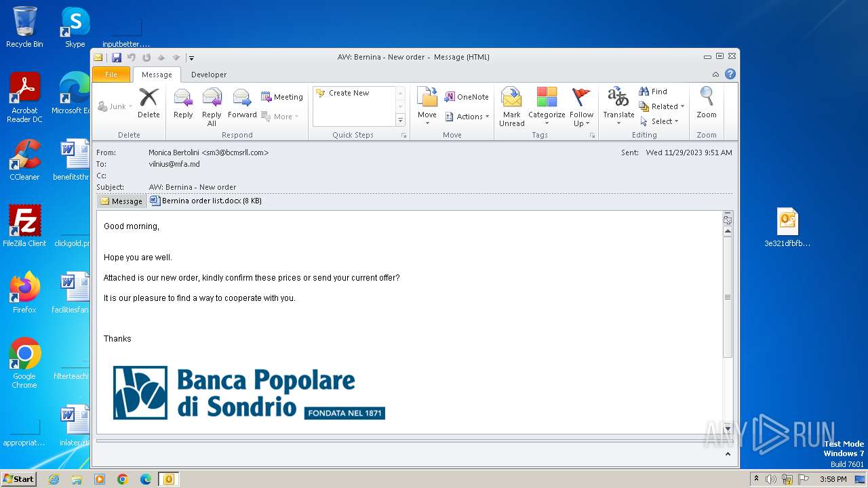The width and height of the screenshot is (868, 488).
Task: Forward this email
Action: point(242,104)
